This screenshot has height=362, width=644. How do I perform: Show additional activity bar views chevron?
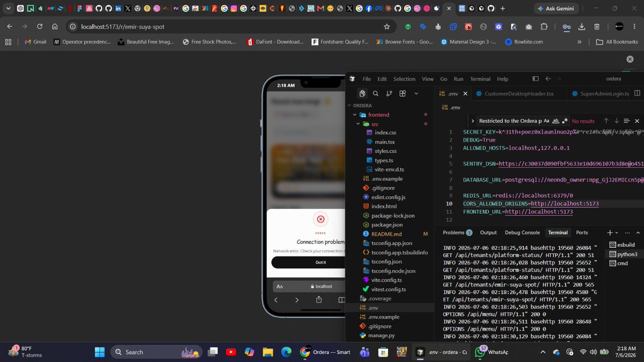point(415,93)
